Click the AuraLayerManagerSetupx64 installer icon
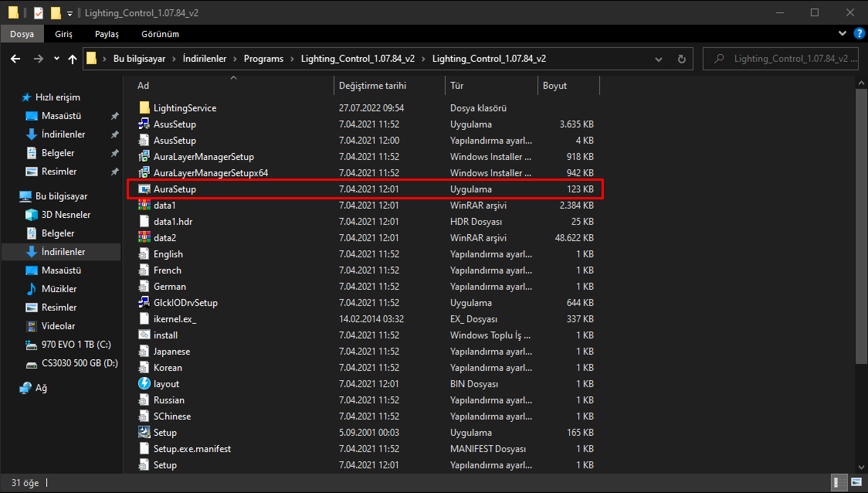The width and height of the screenshot is (868, 493). [144, 173]
